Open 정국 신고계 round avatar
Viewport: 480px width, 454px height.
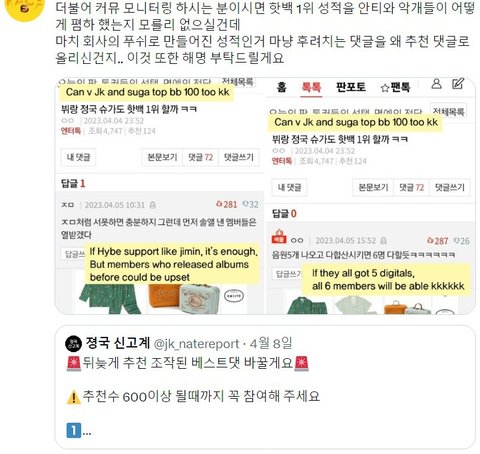(x=73, y=343)
